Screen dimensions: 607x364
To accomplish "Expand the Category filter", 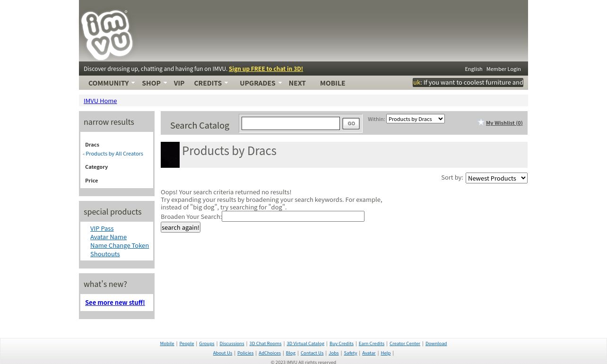I will click(96, 167).
